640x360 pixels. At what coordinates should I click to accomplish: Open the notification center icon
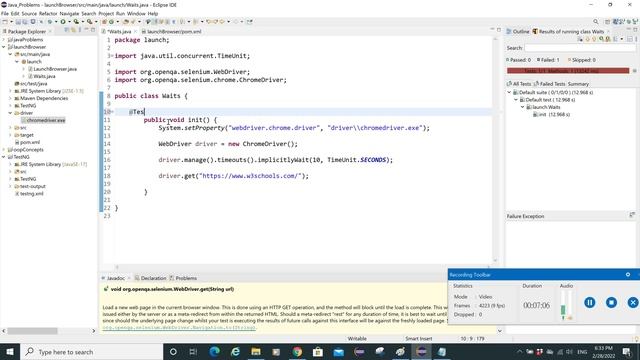[x=627, y=351]
